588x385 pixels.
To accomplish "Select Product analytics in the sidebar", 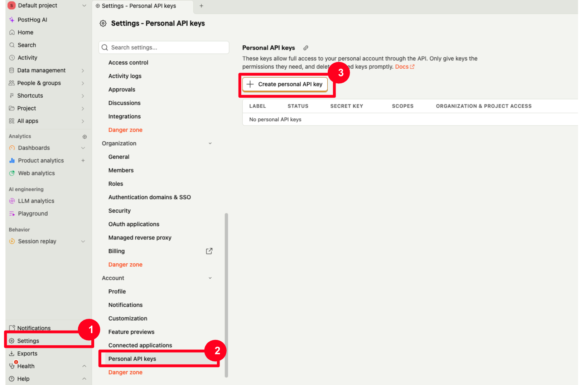I will tap(41, 160).
